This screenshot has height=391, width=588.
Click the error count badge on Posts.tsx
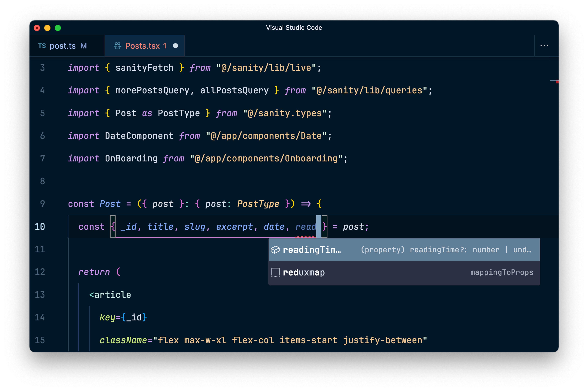pos(165,46)
